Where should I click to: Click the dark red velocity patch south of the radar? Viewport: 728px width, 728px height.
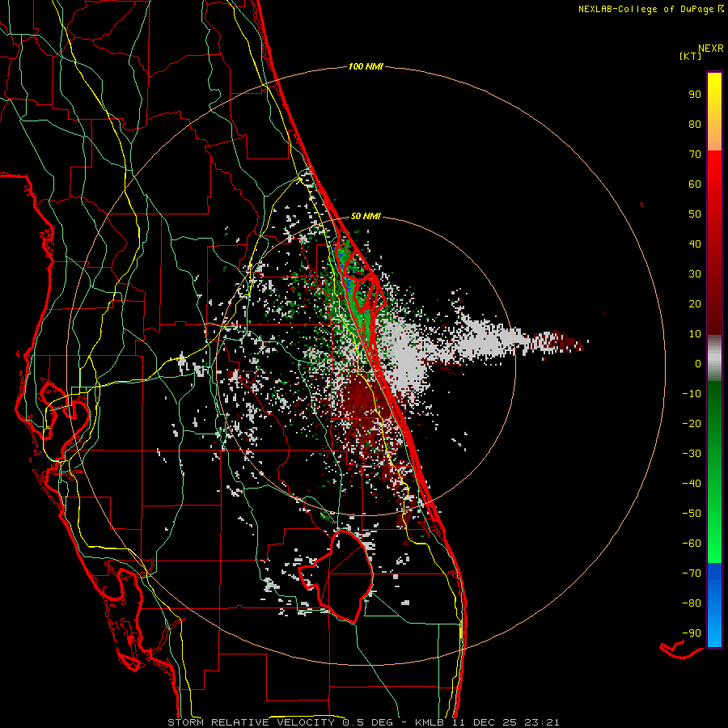(x=362, y=400)
